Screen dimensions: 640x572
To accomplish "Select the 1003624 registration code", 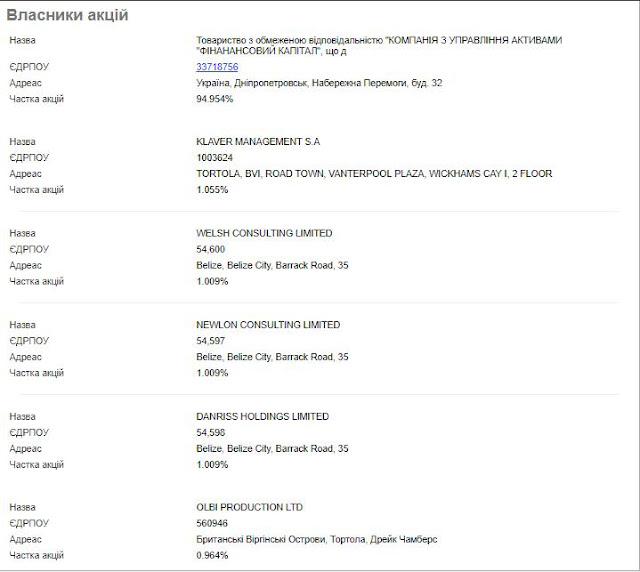I will point(215,158).
